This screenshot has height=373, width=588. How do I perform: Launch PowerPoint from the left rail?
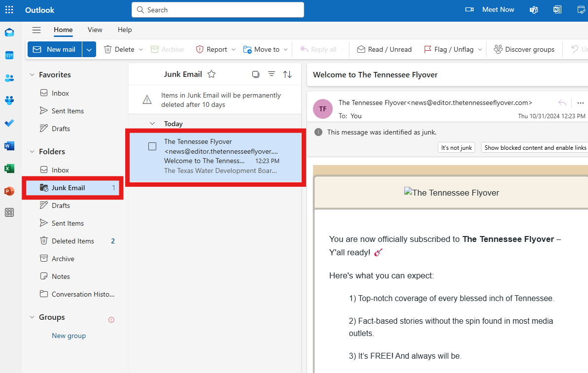[9, 191]
